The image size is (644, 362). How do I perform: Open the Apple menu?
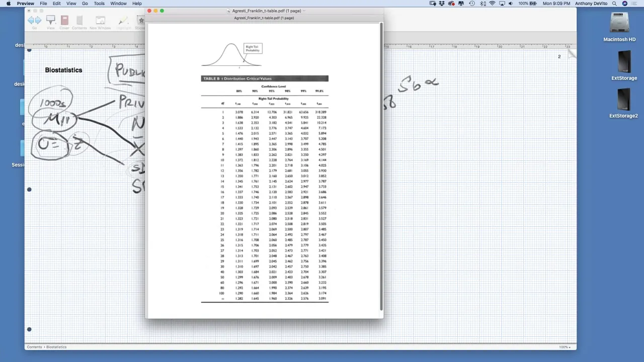[8, 4]
